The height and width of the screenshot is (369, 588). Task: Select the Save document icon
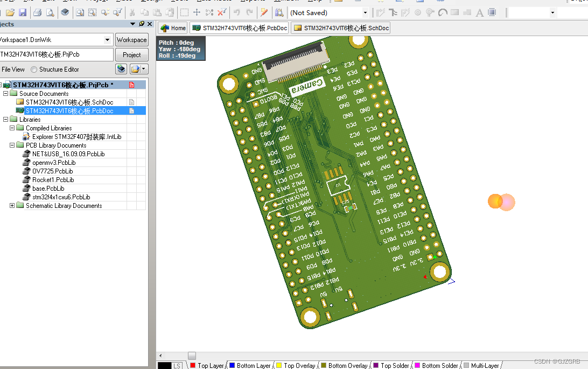click(23, 12)
